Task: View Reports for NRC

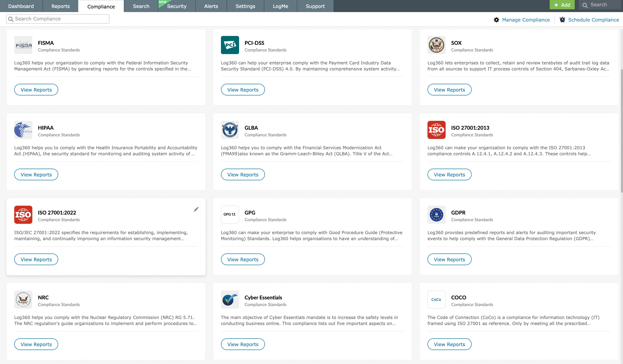Action: tap(36, 344)
